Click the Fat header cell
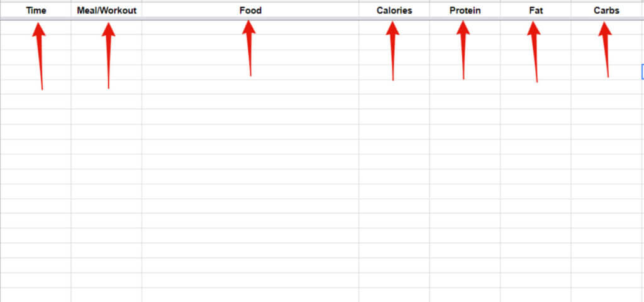The width and height of the screenshot is (644, 302). 536,11
